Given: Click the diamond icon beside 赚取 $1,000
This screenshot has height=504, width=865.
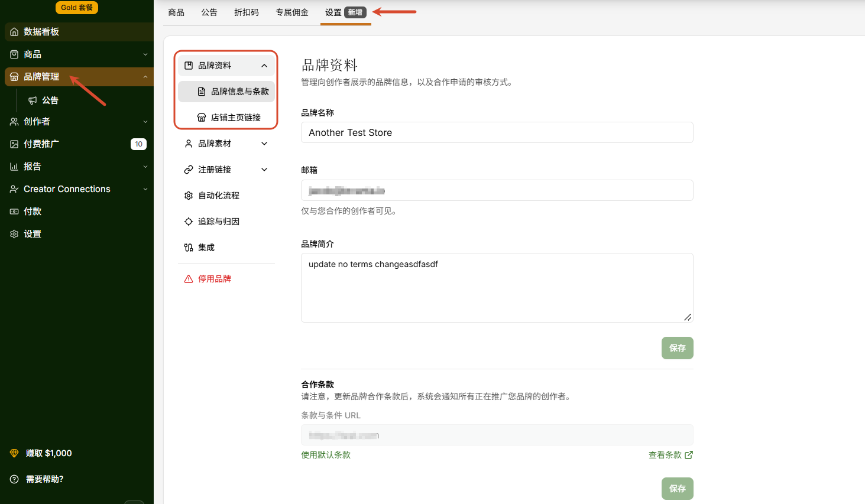Looking at the screenshot, I should click(x=14, y=453).
